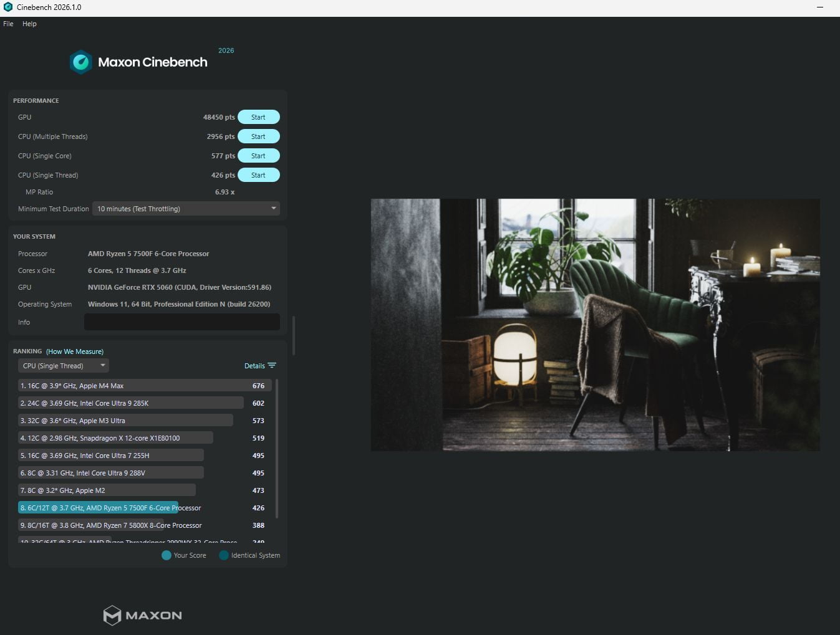
Task: Click the MP Ratio value 6.93 x
Action: tap(225, 192)
